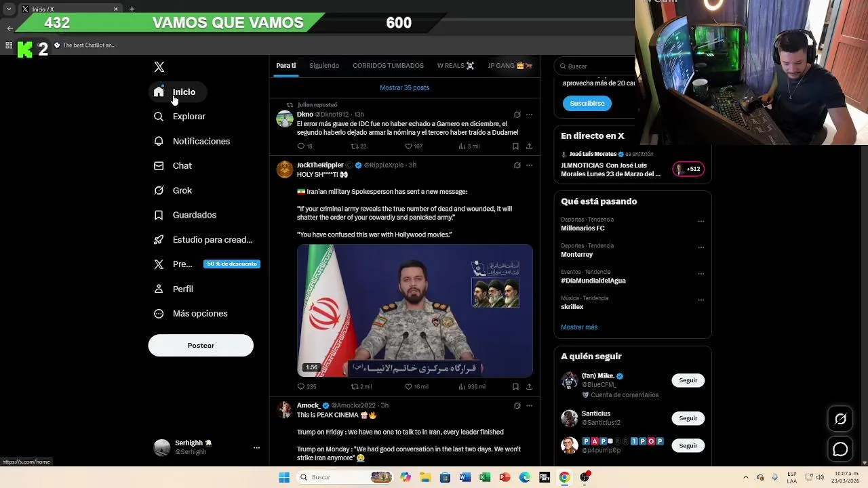Click Mostrar más under trends
The height and width of the screenshot is (488, 868).
[579, 327]
